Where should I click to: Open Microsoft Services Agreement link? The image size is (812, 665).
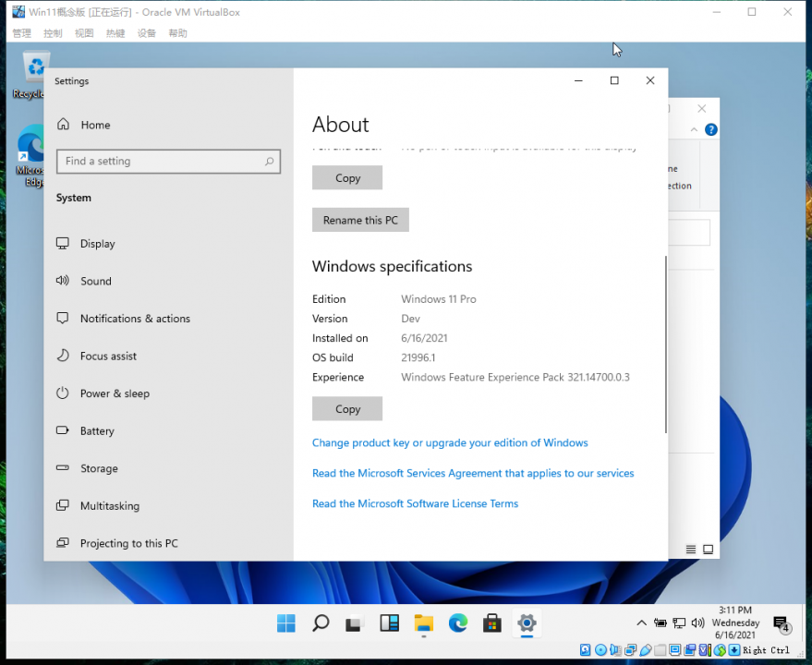tap(473, 474)
